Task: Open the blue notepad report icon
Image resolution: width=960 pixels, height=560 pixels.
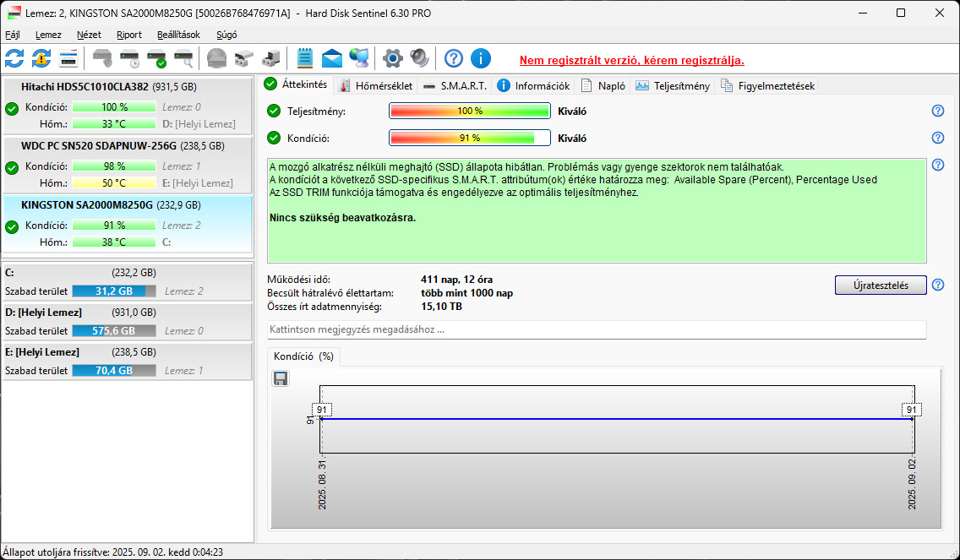Action: point(305,58)
